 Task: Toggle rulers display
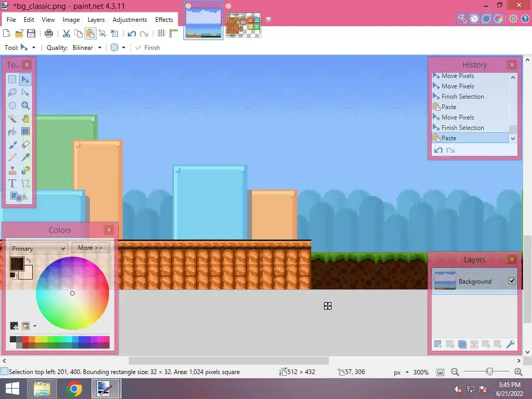click(174, 33)
